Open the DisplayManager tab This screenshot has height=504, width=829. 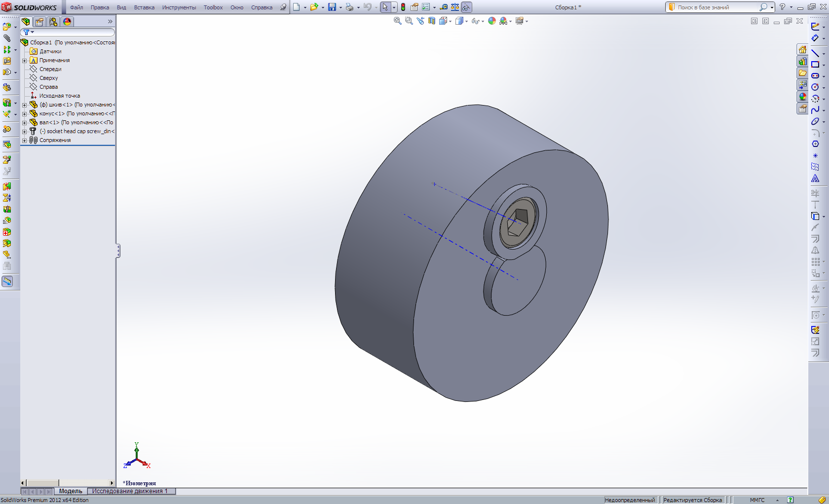tap(67, 22)
